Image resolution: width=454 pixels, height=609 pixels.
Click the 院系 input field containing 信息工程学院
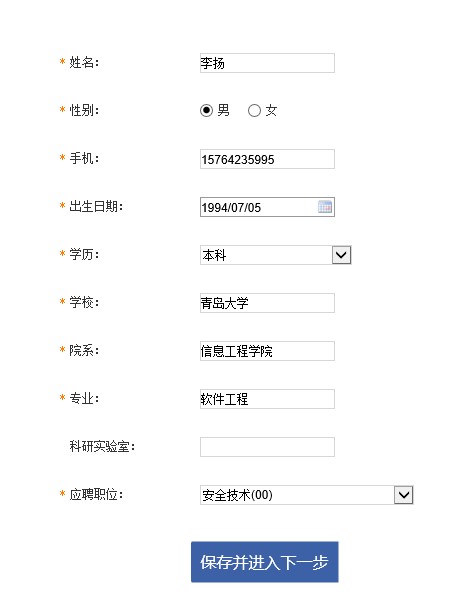267,351
